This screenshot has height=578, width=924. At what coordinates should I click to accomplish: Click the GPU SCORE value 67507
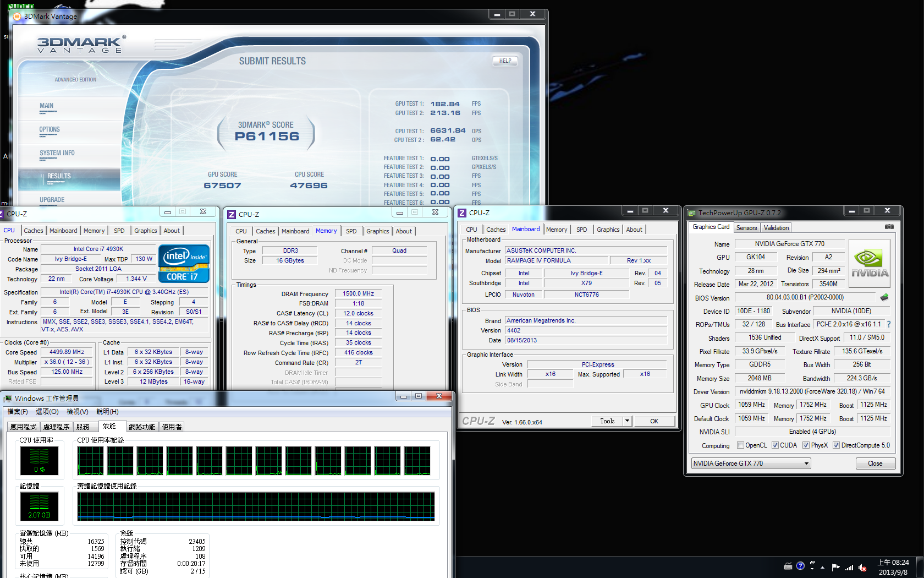222,186
